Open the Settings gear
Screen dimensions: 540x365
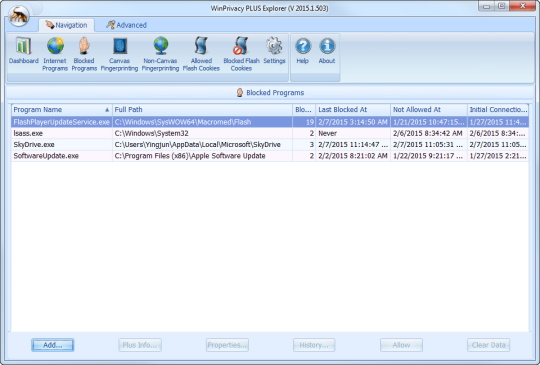point(274,51)
